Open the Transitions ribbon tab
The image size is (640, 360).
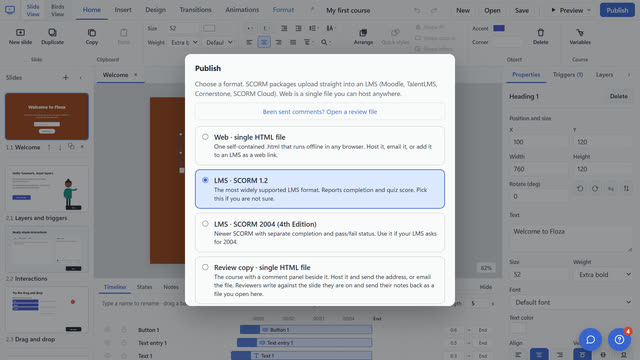tap(196, 10)
